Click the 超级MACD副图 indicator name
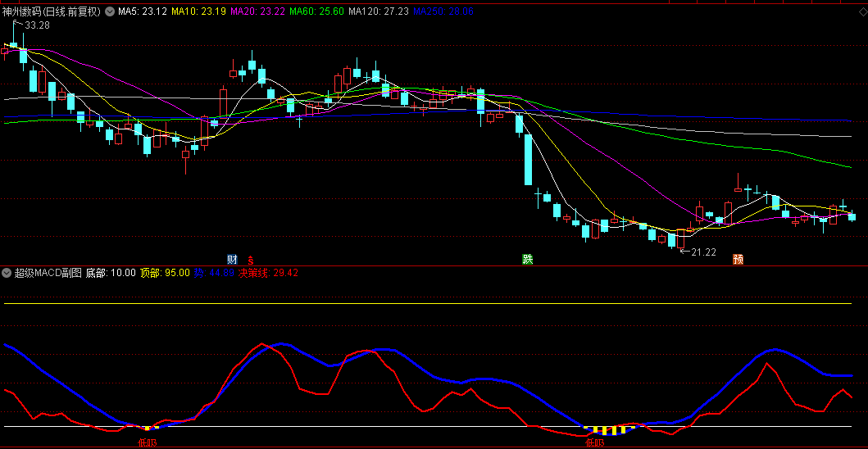This screenshot has width=868, height=449. tap(48, 273)
